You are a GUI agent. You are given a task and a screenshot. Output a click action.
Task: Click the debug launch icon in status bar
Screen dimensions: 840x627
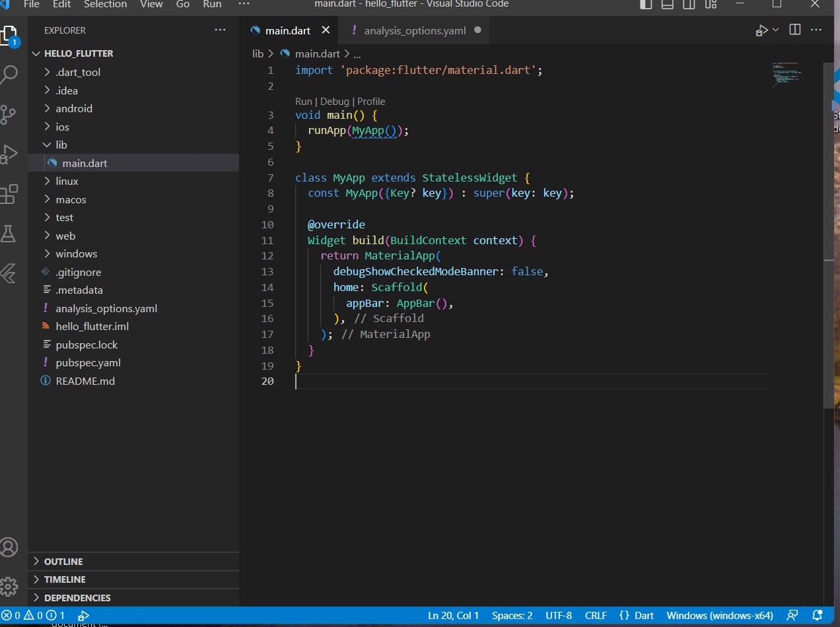coord(84,616)
